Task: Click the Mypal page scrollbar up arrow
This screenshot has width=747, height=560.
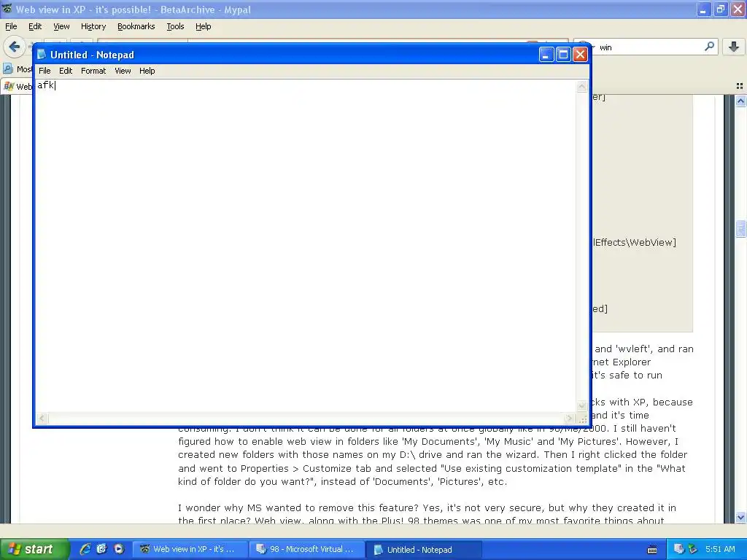Action: point(740,101)
